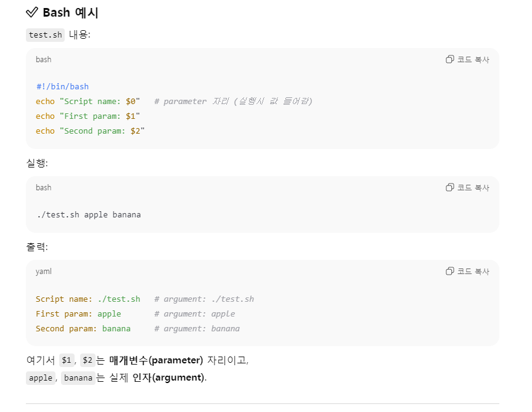Image resolution: width=532 pixels, height=412 pixels.
Task: Click the ./test.sh apple banana command
Action: pyautogui.click(x=89, y=215)
